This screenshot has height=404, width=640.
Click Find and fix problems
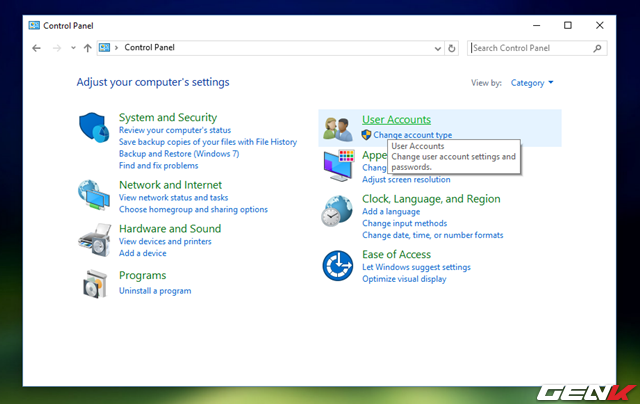click(158, 166)
